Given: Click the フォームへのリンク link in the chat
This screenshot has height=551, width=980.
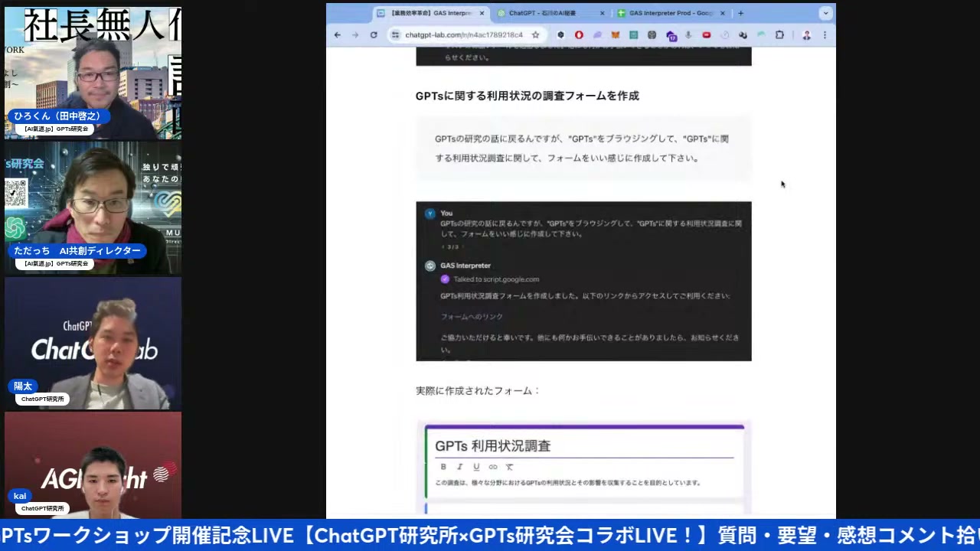Looking at the screenshot, I should click(x=472, y=317).
